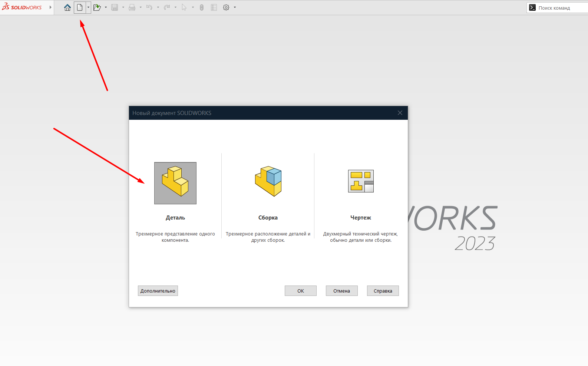Click the Дополнительно advanced button
Screen dimensions: 588x366
click(158, 291)
